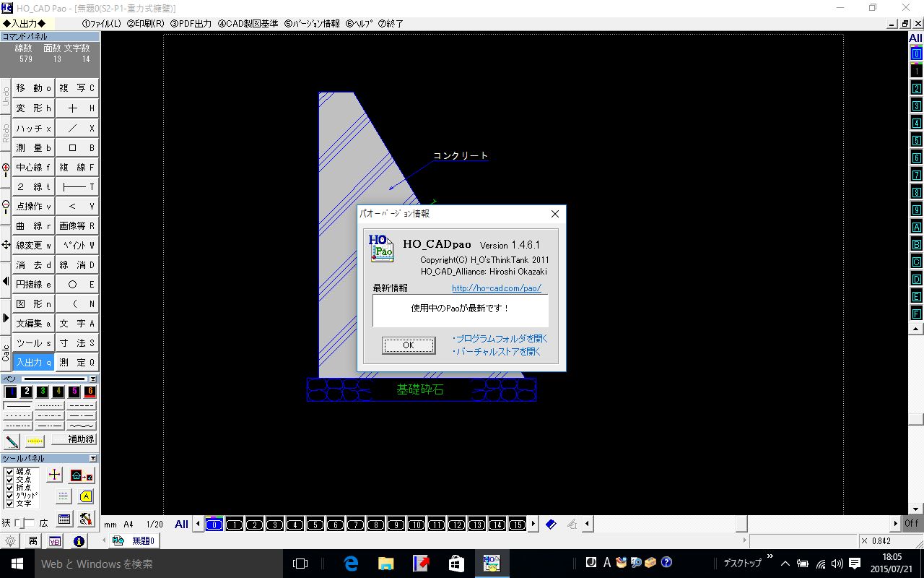Open the calendar table icon in tool panel
This screenshot has width=924, height=578.
pos(64,519)
